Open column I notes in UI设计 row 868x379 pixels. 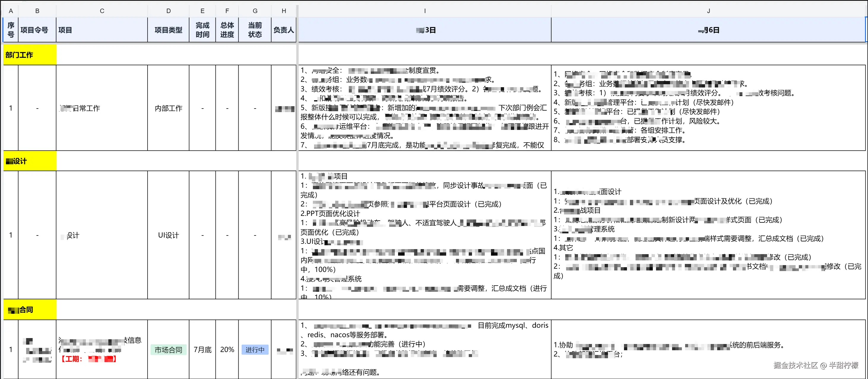425,235
